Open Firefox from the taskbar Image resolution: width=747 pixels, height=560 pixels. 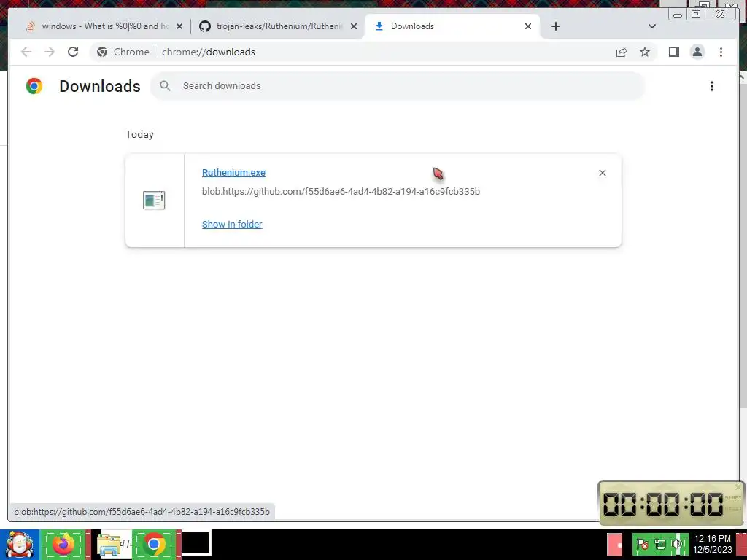pyautogui.click(x=64, y=544)
